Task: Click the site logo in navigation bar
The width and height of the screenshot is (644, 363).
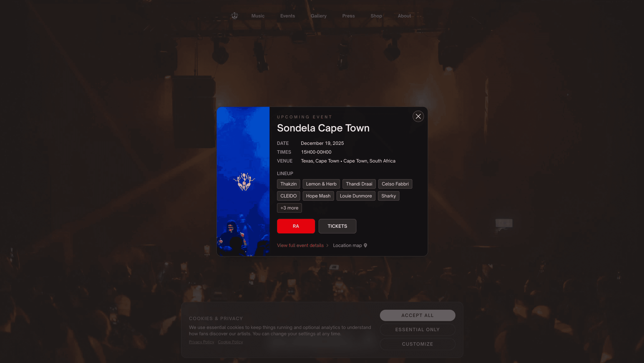Action: click(x=235, y=16)
